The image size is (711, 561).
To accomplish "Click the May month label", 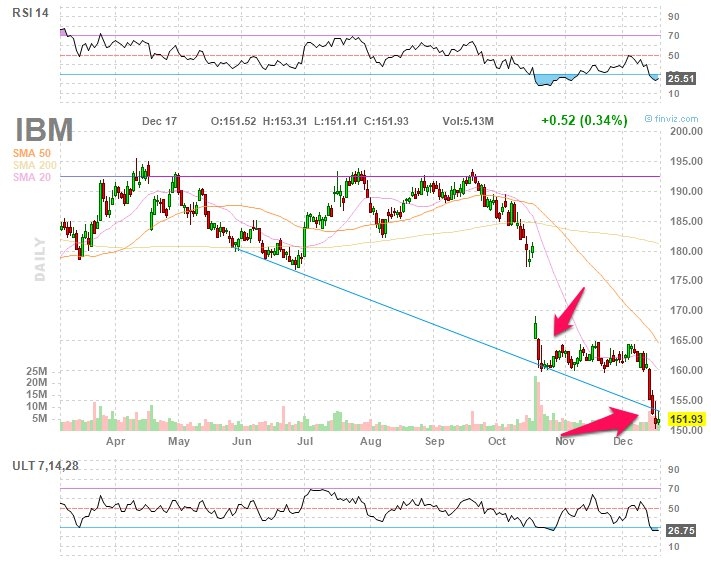I will click(179, 442).
